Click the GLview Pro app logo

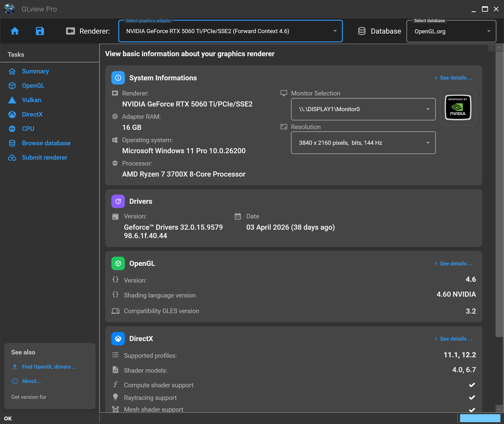click(x=9, y=9)
